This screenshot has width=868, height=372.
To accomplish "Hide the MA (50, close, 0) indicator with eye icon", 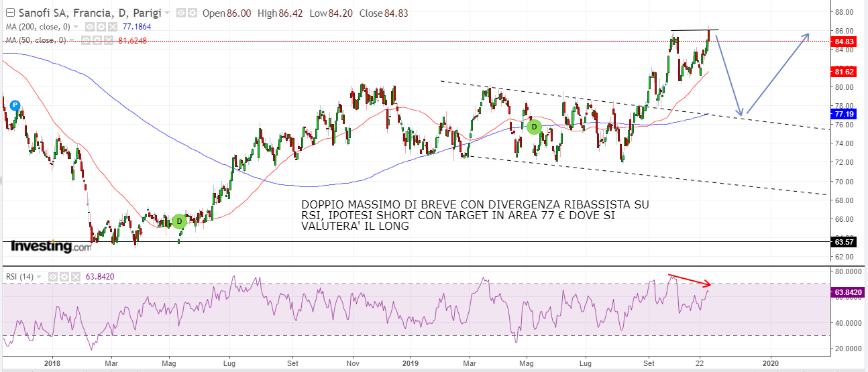I will point(86,40).
